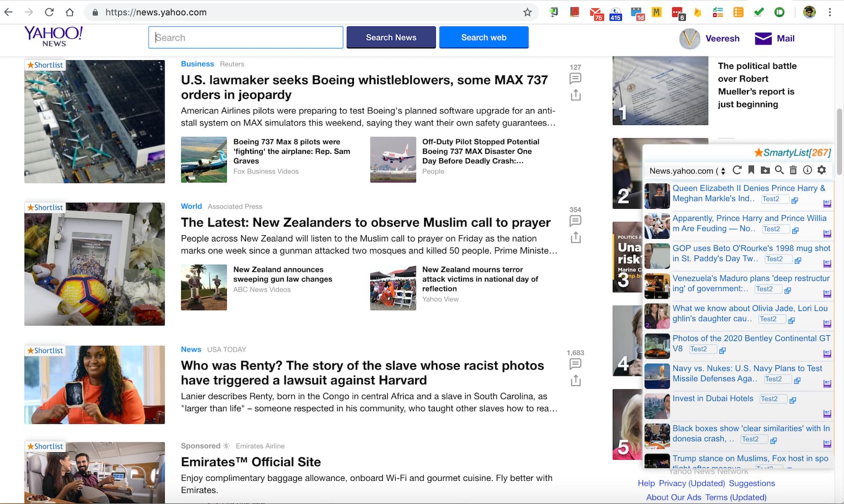Open search in the SmartyList panel
844x504 pixels.
[x=779, y=170]
